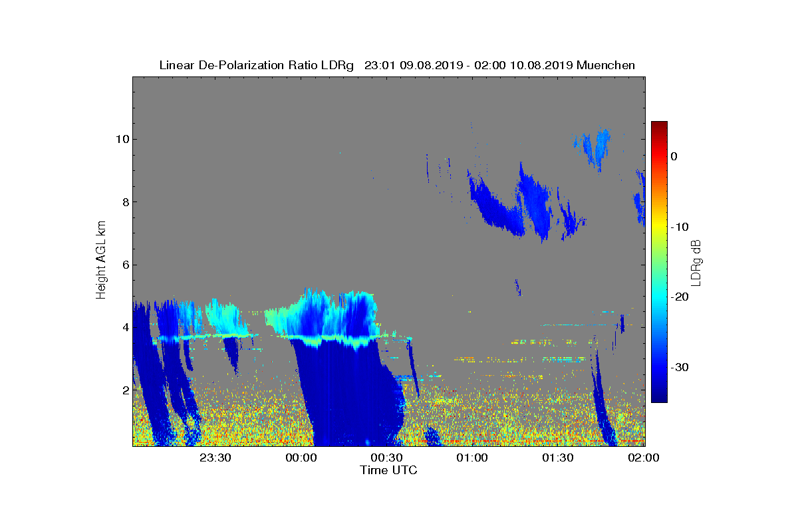The height and width of the screenshot is (532, 798).
Task: Click the dark blue bottom of the colorbar
Action: [659, 397]
